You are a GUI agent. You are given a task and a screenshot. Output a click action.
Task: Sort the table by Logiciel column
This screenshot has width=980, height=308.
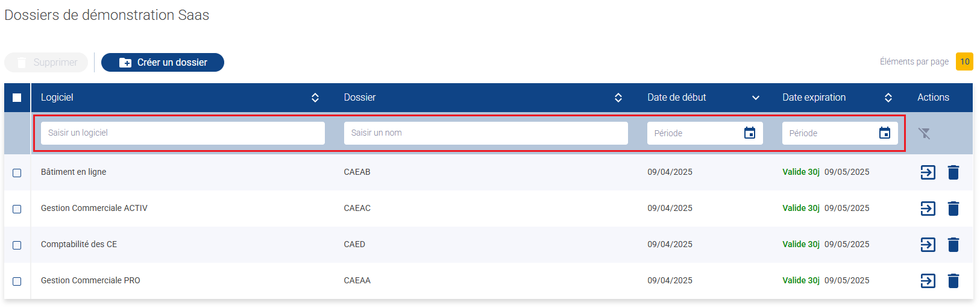pos(315,98)
